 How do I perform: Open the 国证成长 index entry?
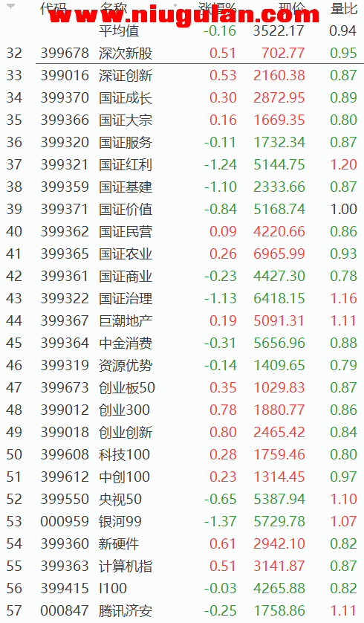(x=126, y=97)
